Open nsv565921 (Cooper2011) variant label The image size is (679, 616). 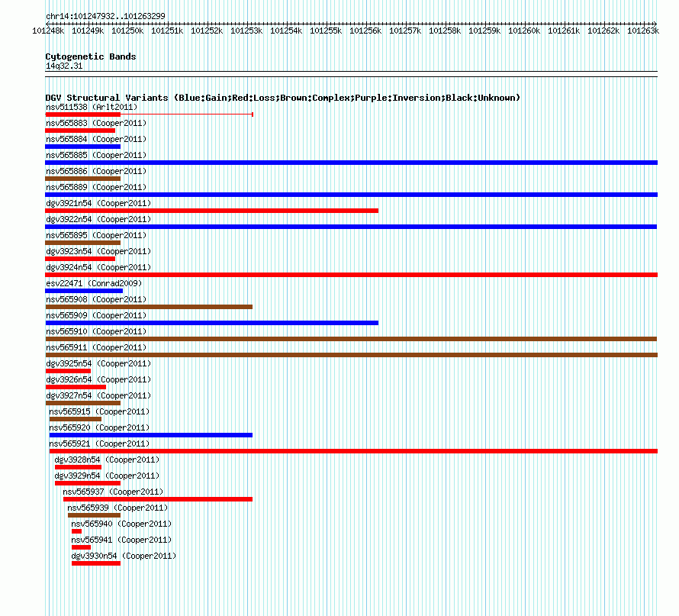(x=99, y=443)
